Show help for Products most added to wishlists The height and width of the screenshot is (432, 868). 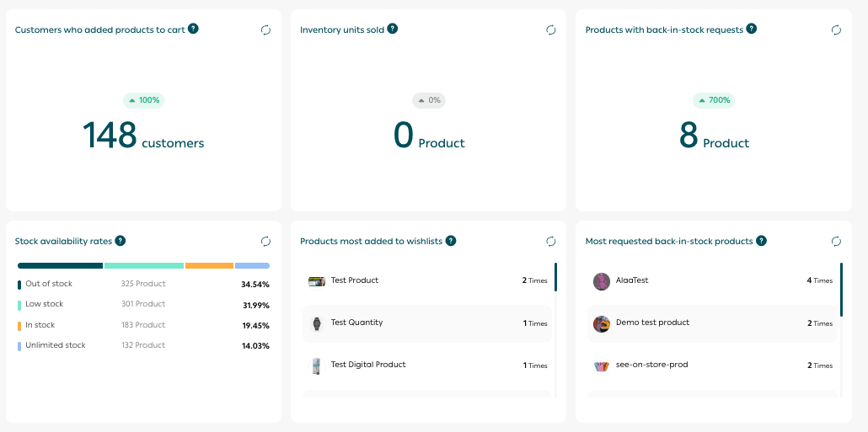[451, 241]
